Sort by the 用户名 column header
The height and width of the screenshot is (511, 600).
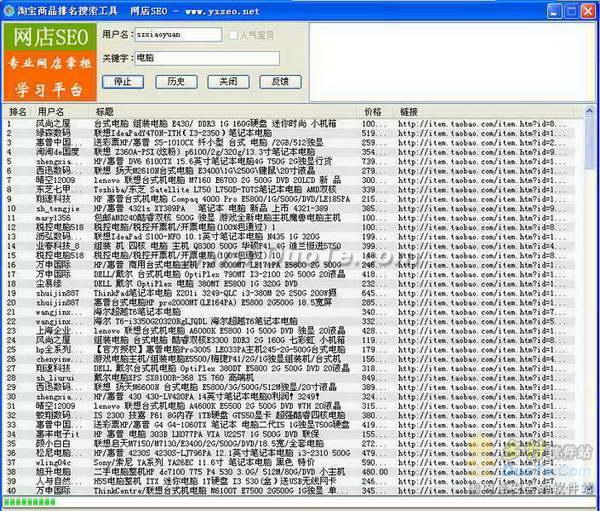[51, 112]
